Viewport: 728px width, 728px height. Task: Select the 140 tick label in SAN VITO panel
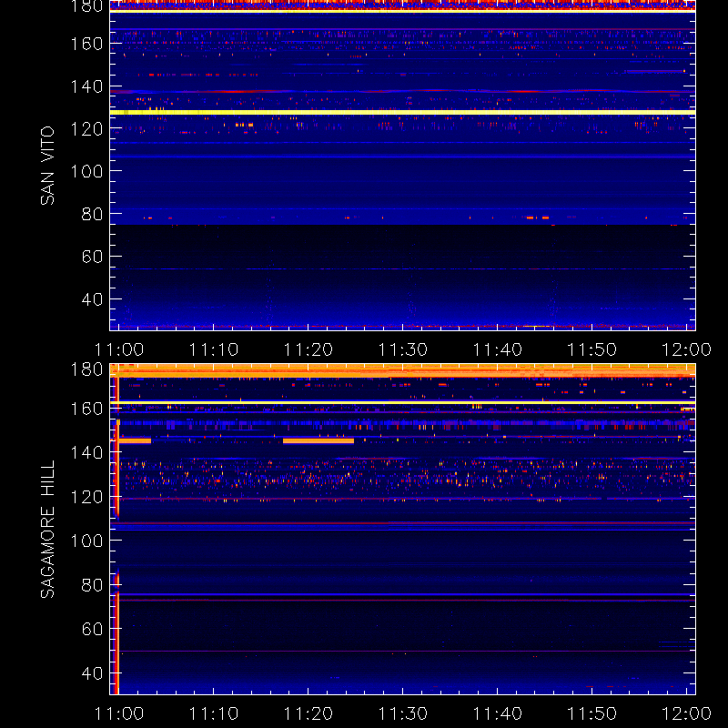[x=86, y=86]
